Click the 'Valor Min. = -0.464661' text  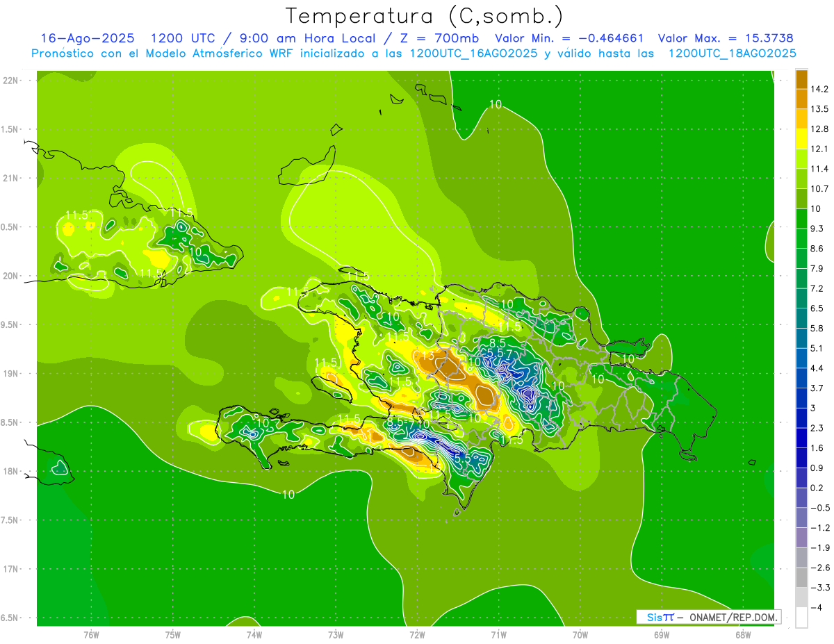[569, 38]
